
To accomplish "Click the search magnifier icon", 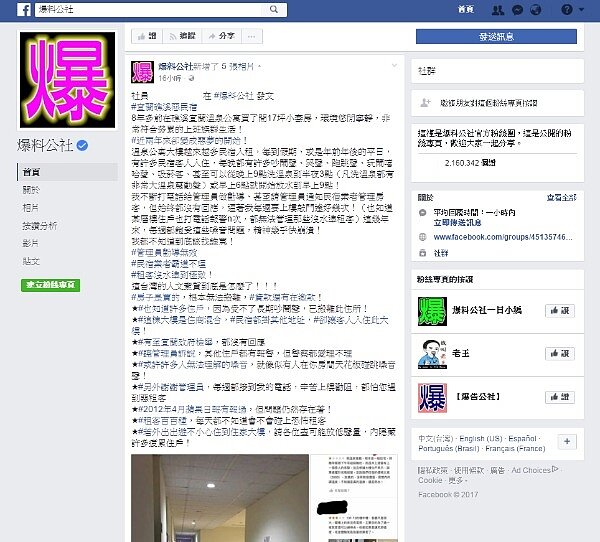I will point(274,9).
